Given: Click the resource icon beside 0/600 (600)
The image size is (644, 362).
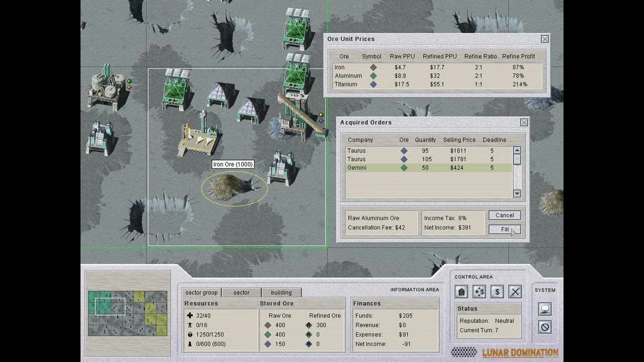Looking at the screenshot, I should [x=190, y=344].
